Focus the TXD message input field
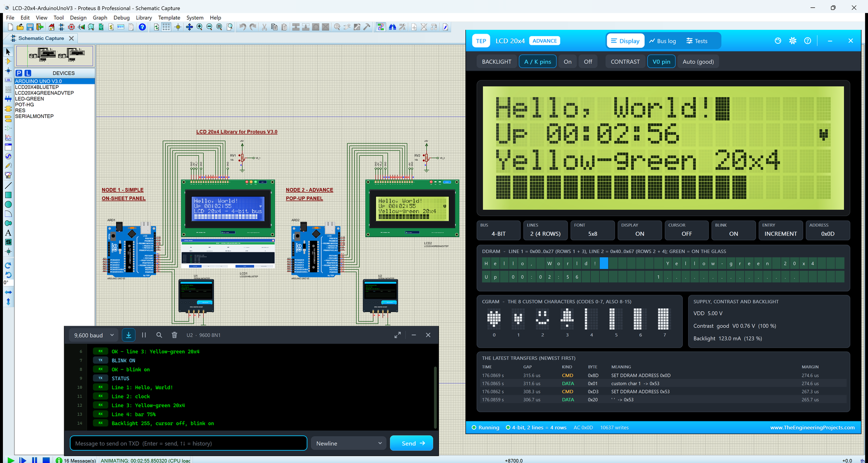 (x=189, y=443)
